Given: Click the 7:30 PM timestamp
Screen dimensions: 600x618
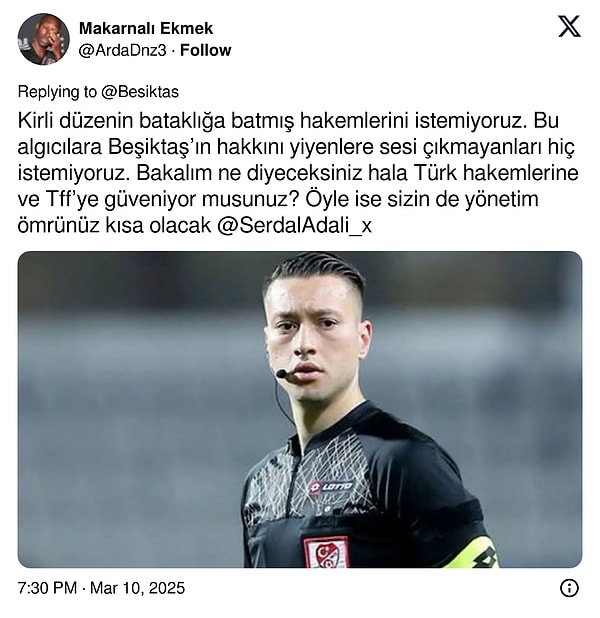Looking at the screenshot, I should tap(47, 588).
